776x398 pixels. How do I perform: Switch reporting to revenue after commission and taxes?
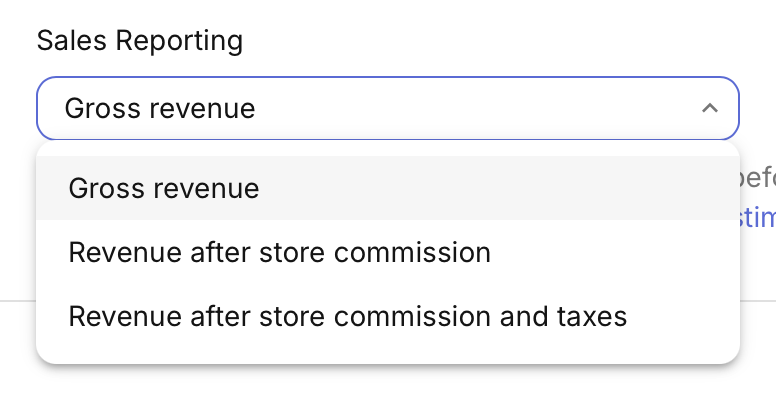pos(388,316)
